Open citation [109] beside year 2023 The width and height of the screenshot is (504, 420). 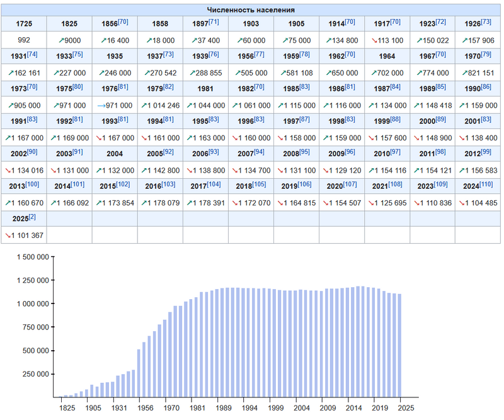point(440,184)
